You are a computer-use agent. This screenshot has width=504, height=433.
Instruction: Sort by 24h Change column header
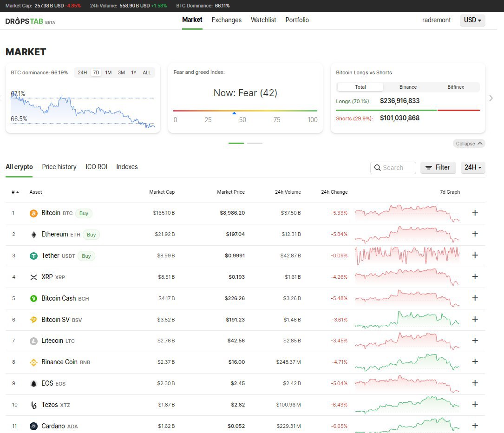pos(334,192)
